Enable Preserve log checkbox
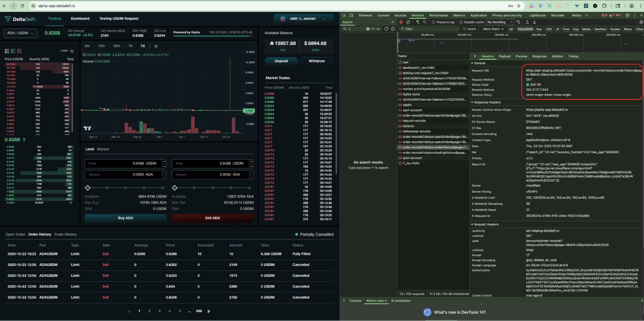 pyautogui.click(x=434, y=22)
